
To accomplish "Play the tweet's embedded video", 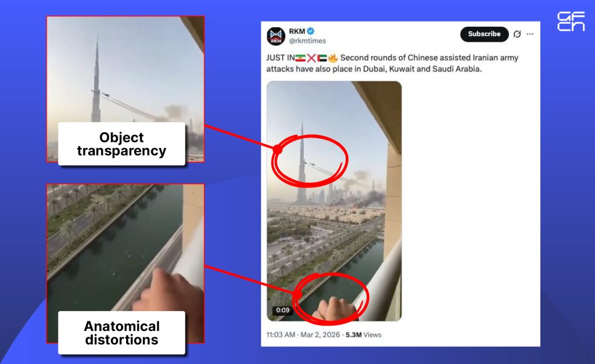I will coord(334,201).
